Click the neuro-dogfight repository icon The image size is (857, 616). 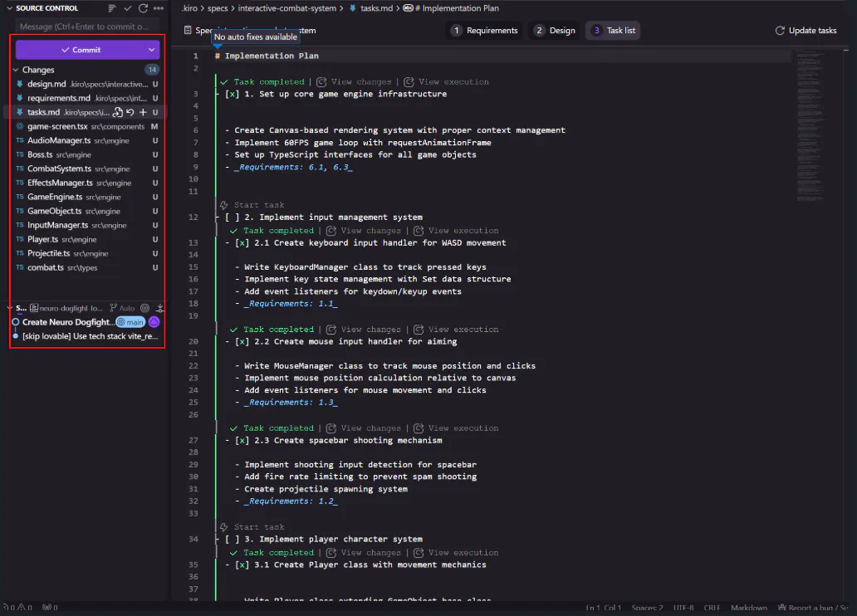34,308
